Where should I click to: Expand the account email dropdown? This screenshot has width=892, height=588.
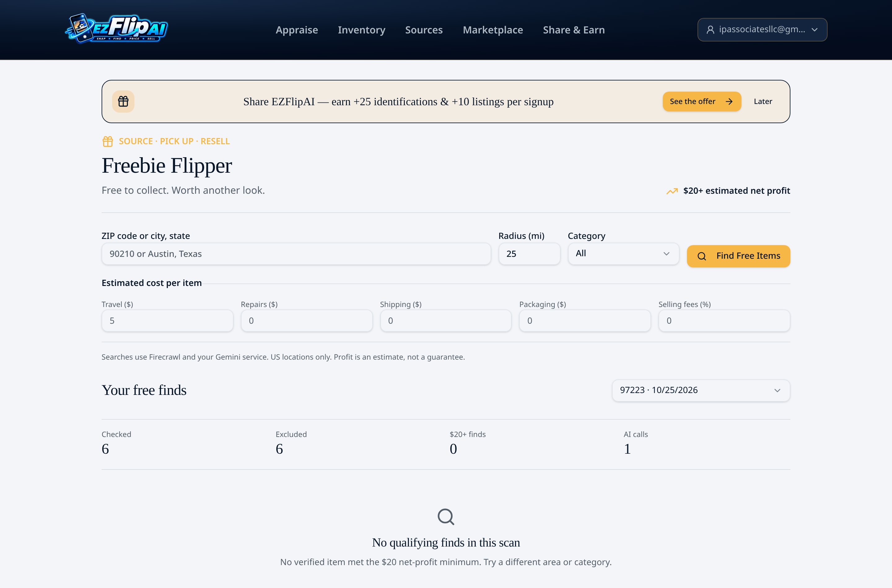(762, 30)
